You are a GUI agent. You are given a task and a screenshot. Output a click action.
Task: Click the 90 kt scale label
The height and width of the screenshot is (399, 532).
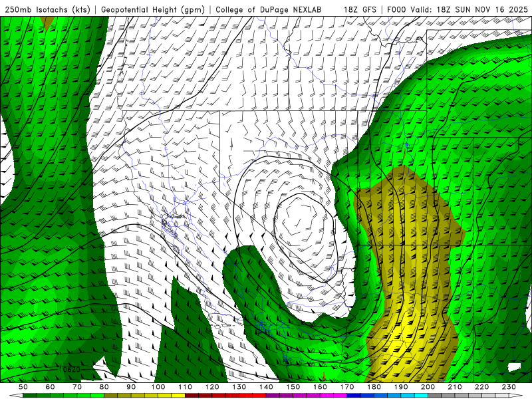131,387
